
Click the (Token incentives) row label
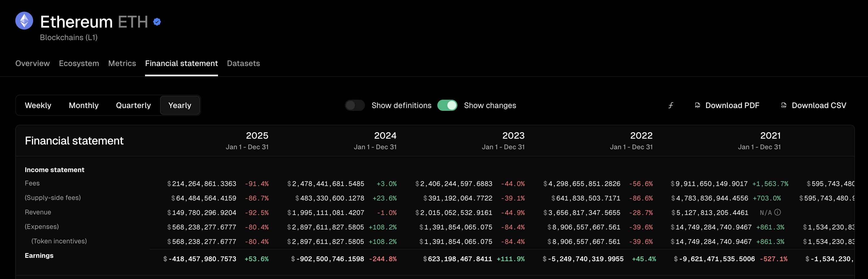(x=59, y=241)
